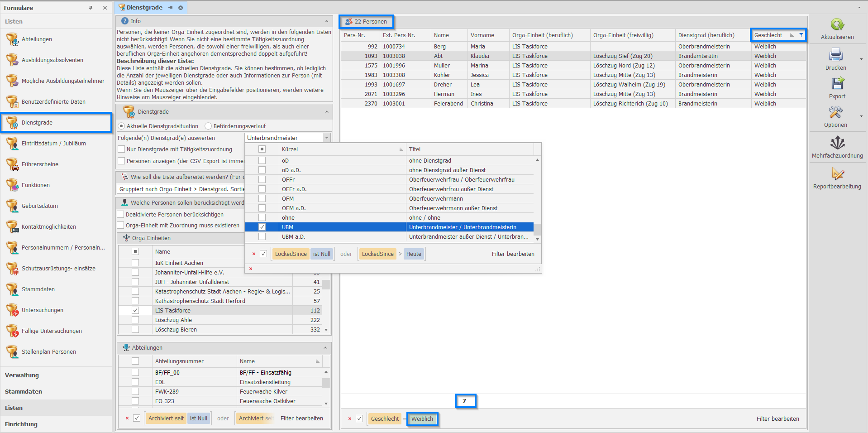Collapse the Info panel section

[326, 21]
